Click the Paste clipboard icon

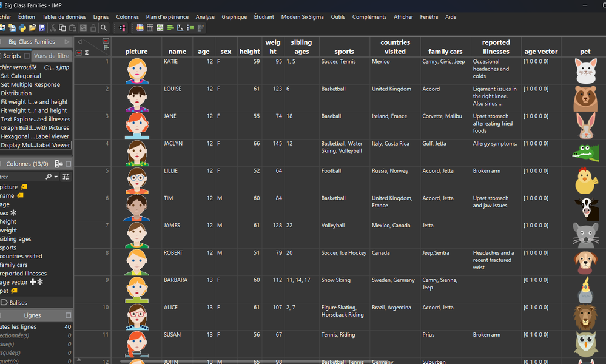tap(72, 28)
